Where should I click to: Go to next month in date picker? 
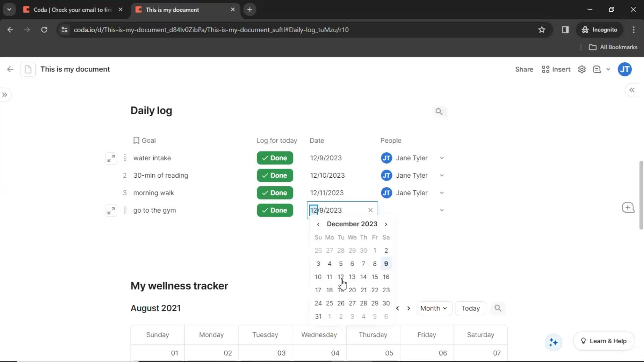click(x=386, y=224)
